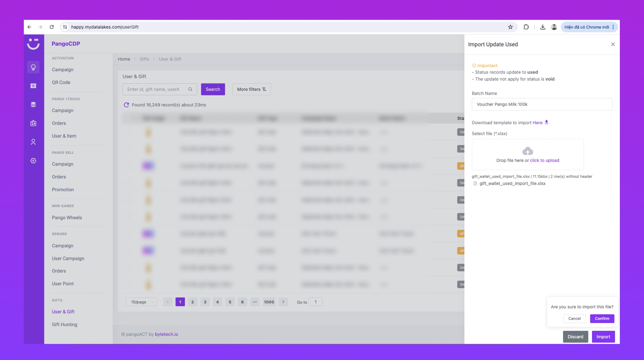The width and height of the screenshot is (644, 360).
Task: Select the database stack icon in sidebar
Action: (33, 104)
